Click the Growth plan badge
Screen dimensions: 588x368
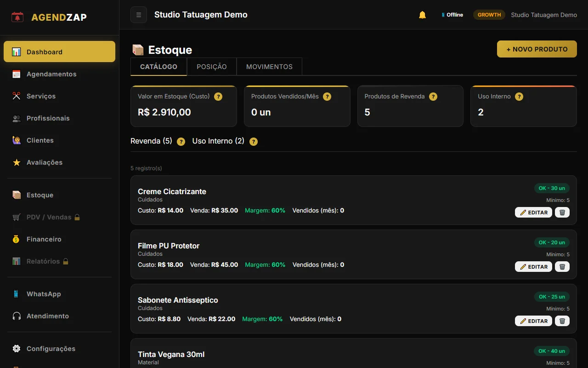(489, 15)
